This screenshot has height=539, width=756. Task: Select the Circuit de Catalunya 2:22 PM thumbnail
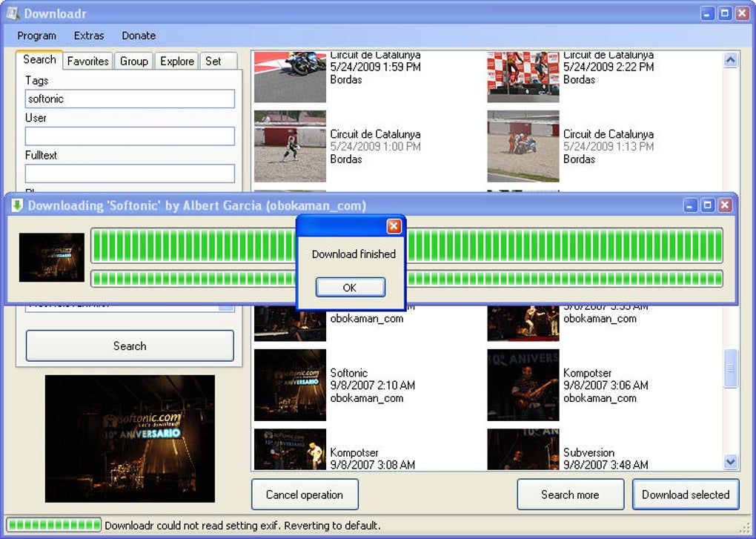523,77
